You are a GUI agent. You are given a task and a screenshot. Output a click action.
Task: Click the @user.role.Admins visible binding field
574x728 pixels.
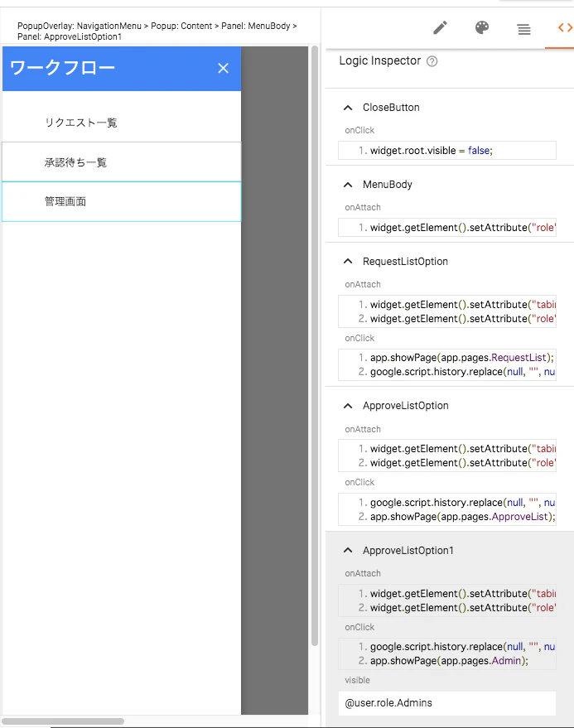(446, 703)
